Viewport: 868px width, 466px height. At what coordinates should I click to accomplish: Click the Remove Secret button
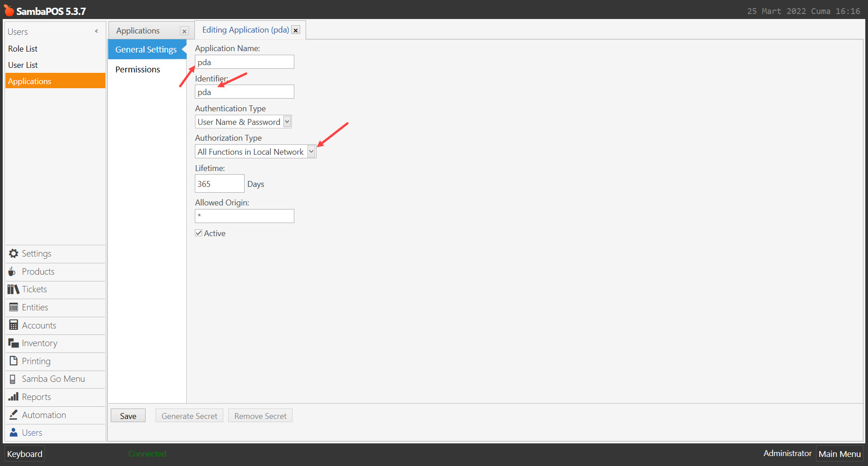tap(260, 415)
